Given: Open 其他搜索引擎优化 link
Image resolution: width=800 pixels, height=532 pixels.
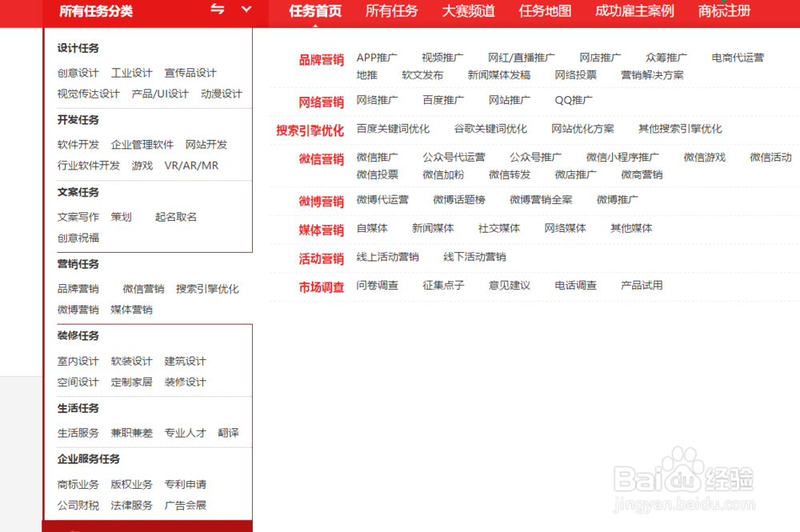Looking at the screenshot, I should tap(680, 129).
